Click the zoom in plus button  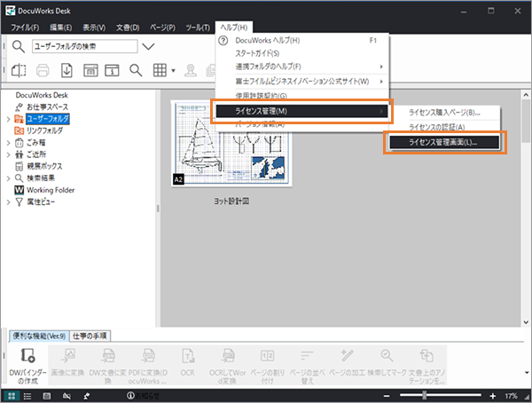pos(493,396)
